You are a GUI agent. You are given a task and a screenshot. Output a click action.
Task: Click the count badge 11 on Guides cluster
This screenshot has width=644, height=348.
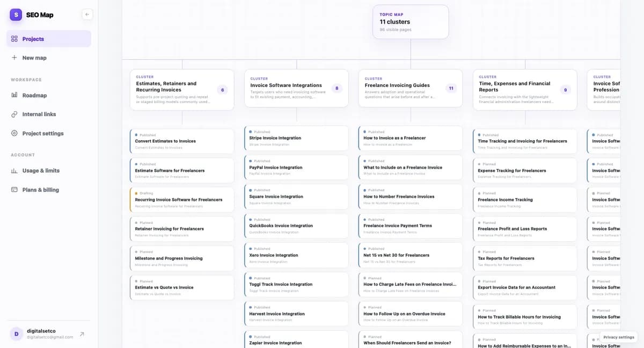point(451,88)
